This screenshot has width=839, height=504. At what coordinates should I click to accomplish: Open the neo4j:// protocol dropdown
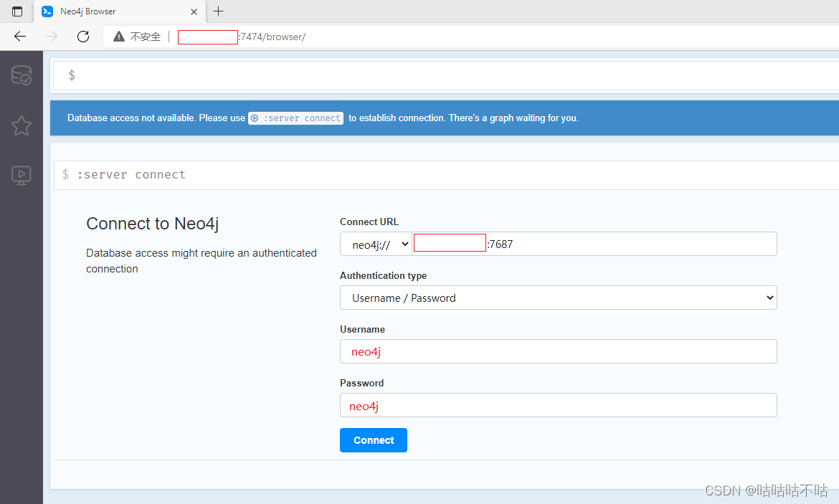click(376, 244)
